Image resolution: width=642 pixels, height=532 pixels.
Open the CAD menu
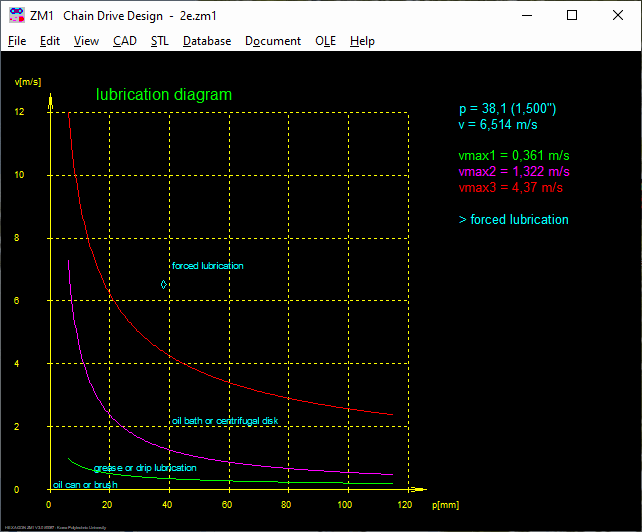125,41
